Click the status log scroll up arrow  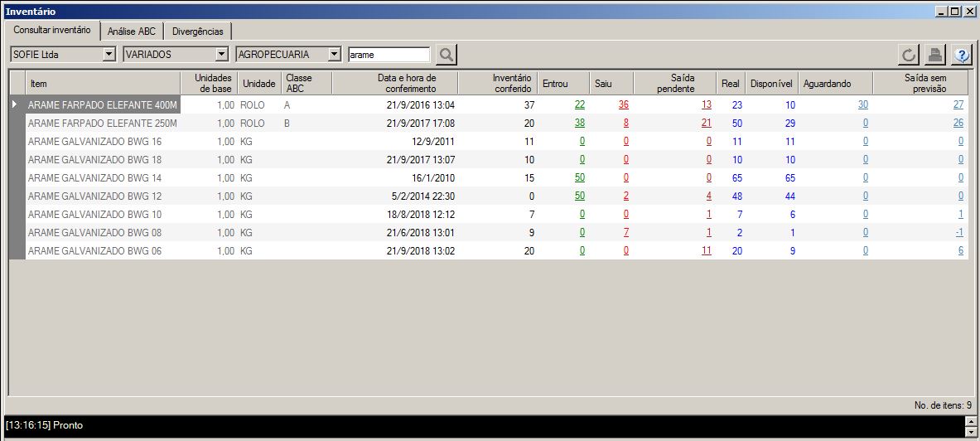[x=971, y=421]
